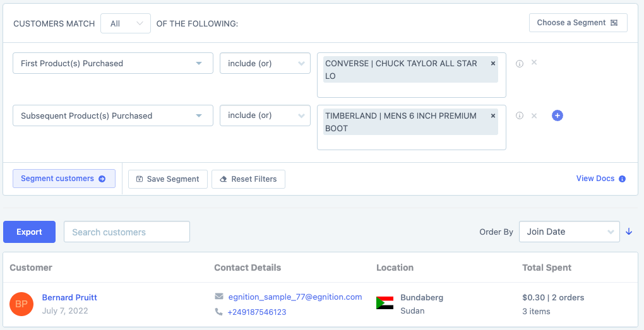The height and width of the screenshot is (330, 644).
Task: Expand the First Product(s) Purchased dropdown
Action: click(112, 63)
